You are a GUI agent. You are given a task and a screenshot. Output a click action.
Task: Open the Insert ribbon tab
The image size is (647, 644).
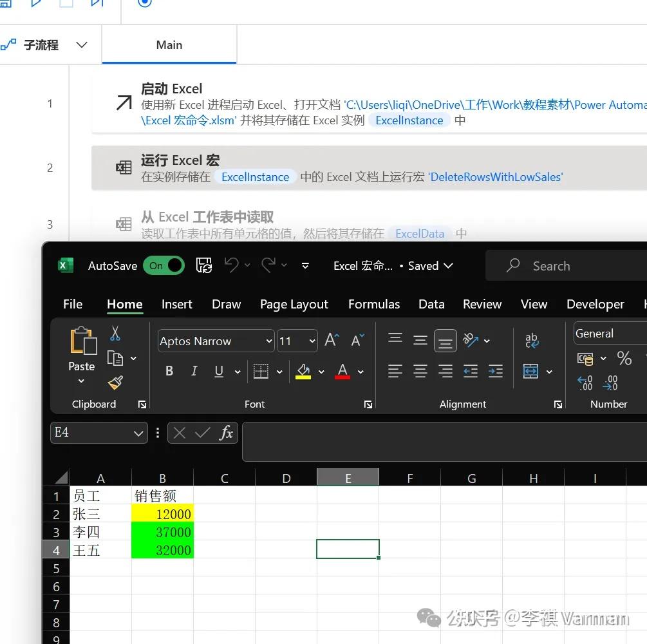coord(176,304)
